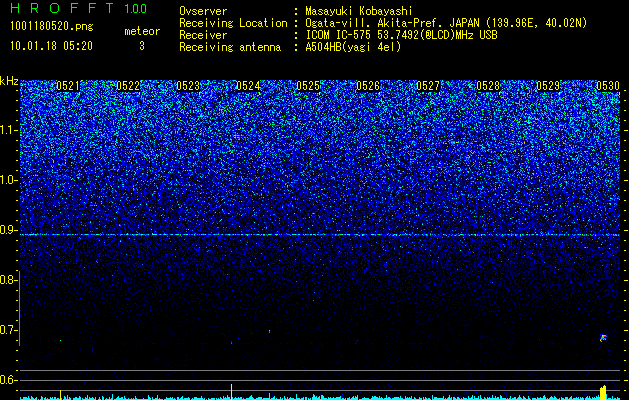This screenshot has width=629, height=400.
Task: Click the bright meteor echo near 0530
Action: click(603, 338)
